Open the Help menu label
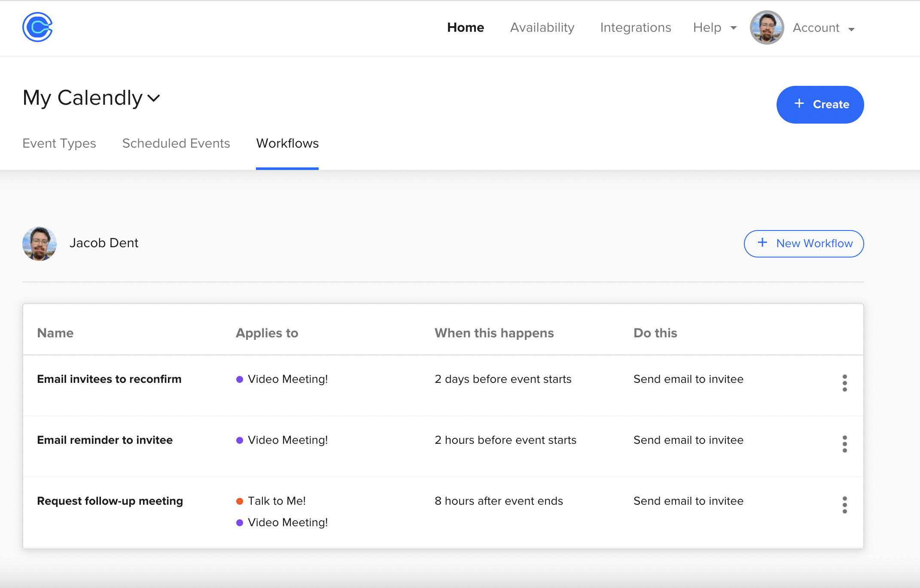The image size is (920, 588). coord(707,27)
